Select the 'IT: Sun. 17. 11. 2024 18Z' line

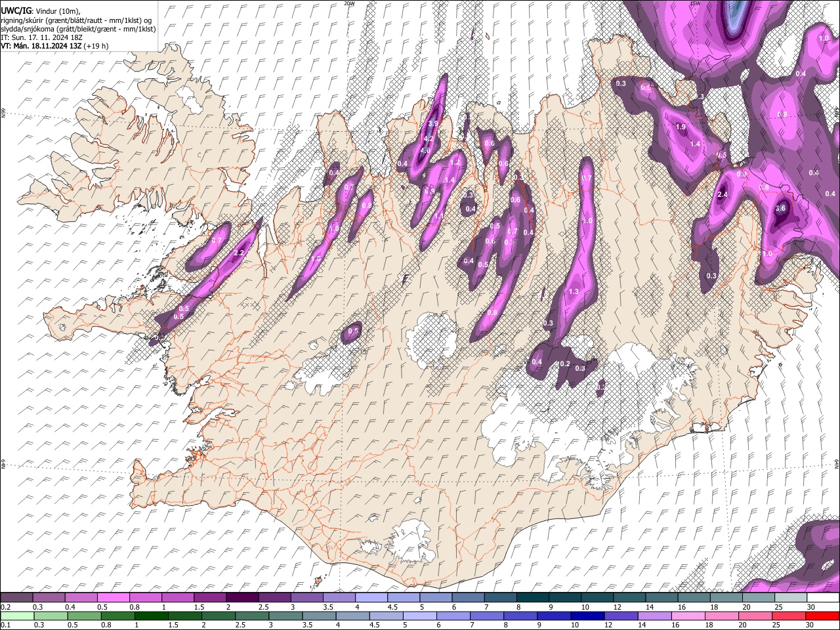(x=41, y=37)
